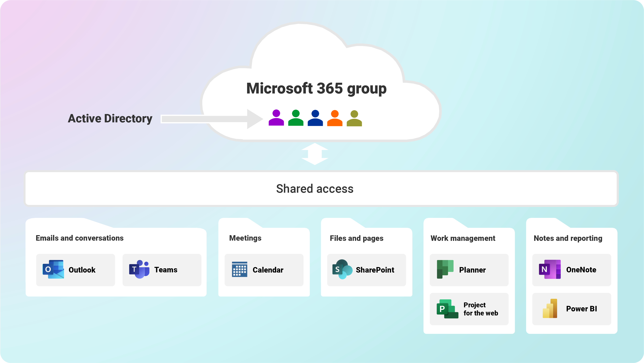Screen dimensions: 644x363
Task: Click the Calendar label text
Action: click(x=268, y=270)
